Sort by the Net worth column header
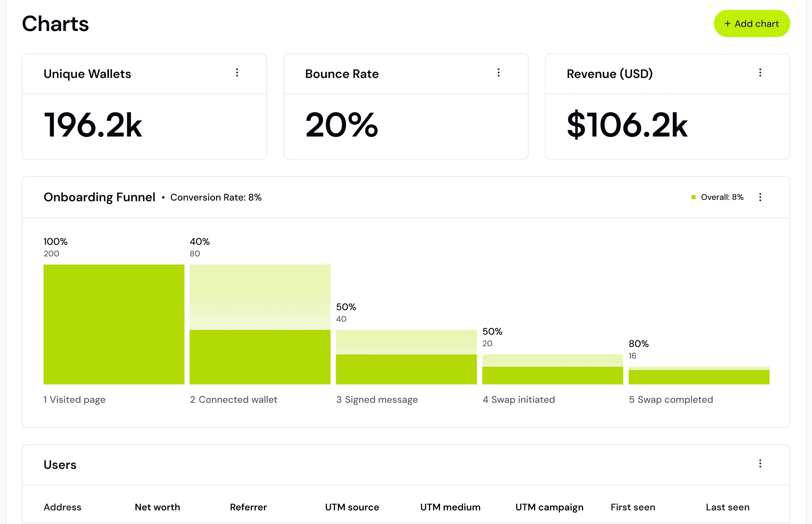This screenshot has width=812, height=524. coord(157,507)
